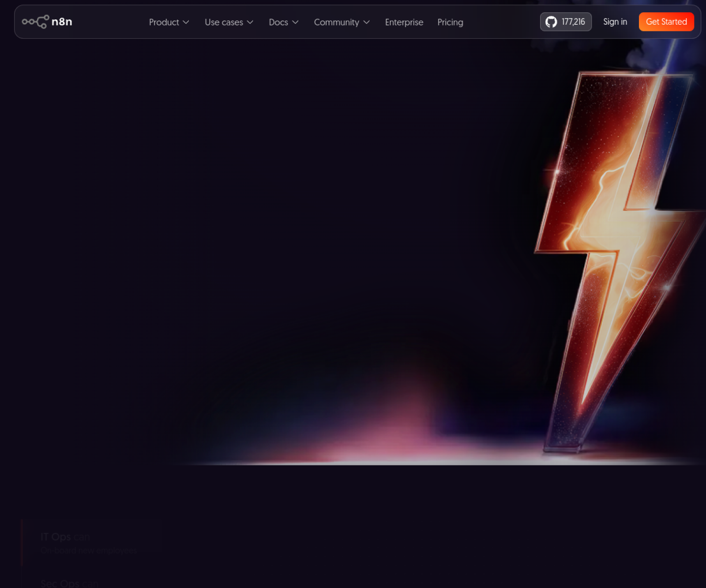Open the Community menu
Viewport: 706px width, 588px height.
(x=336, y=22)
